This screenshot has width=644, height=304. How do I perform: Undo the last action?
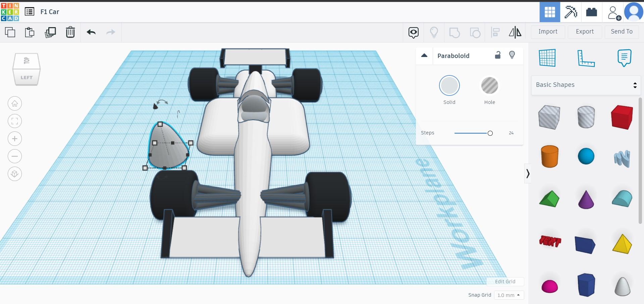point(91,32)
